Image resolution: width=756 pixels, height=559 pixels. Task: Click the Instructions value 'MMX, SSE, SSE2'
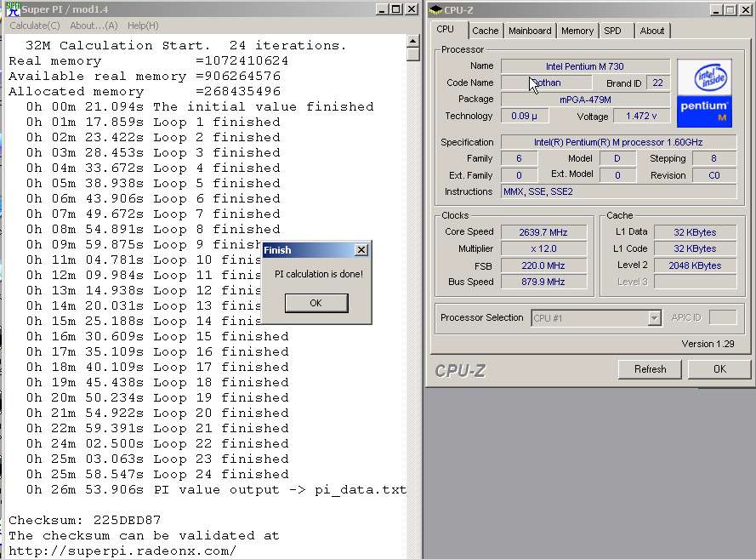[x=618, y=191]
